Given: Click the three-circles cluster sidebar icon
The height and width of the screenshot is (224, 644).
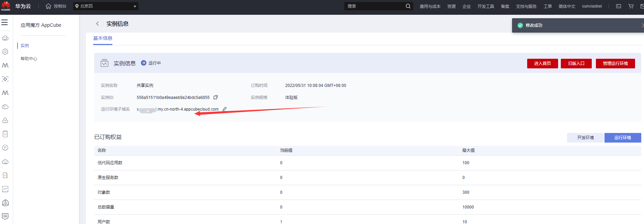Looking at the screenshot, I should [x=5, y=120].
